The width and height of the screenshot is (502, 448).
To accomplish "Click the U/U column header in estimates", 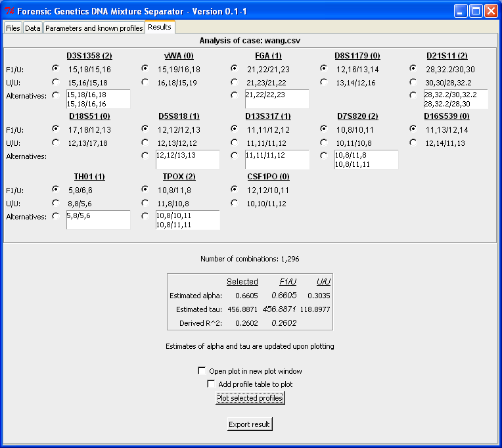I will pyautogui.click(x=323, y=282).
